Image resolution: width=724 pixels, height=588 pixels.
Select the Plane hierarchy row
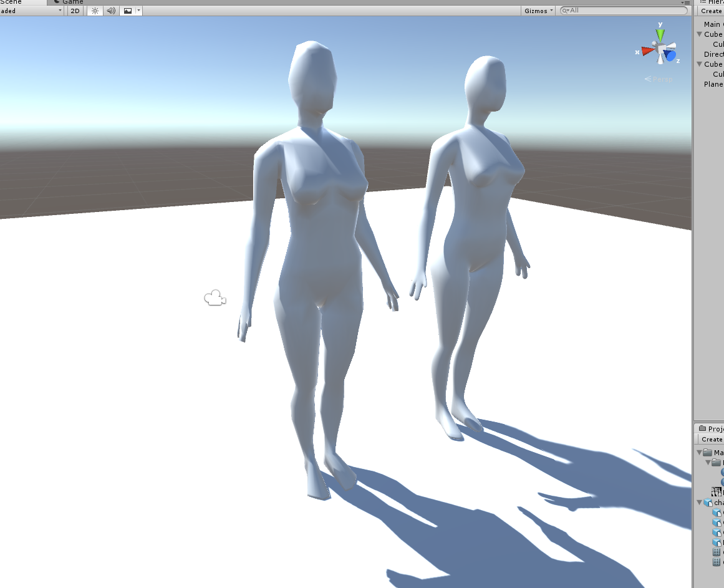710,84
